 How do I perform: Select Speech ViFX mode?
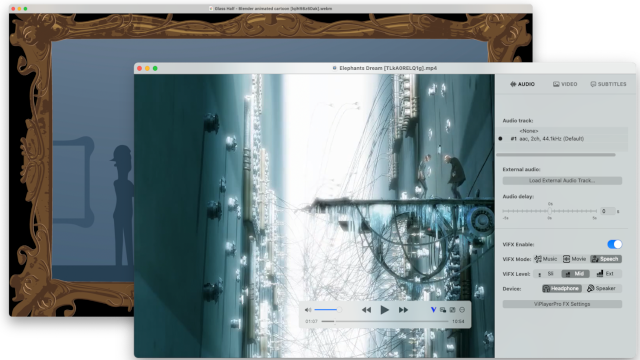coord(606,259)
